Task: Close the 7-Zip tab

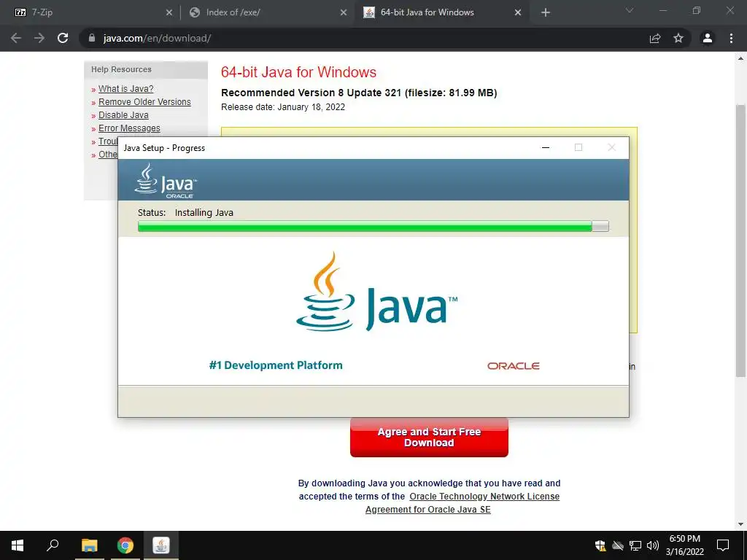Action: coord(169,13)
